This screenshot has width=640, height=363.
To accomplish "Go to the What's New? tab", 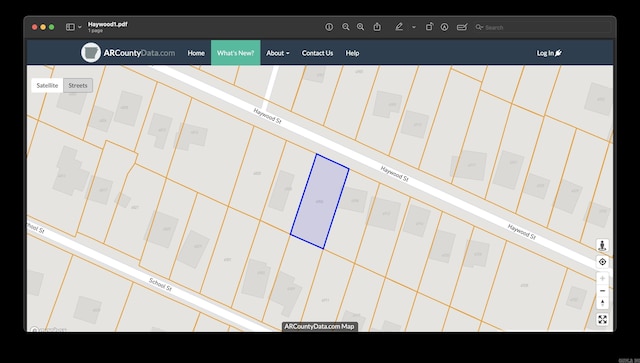I will coord(236,53).
